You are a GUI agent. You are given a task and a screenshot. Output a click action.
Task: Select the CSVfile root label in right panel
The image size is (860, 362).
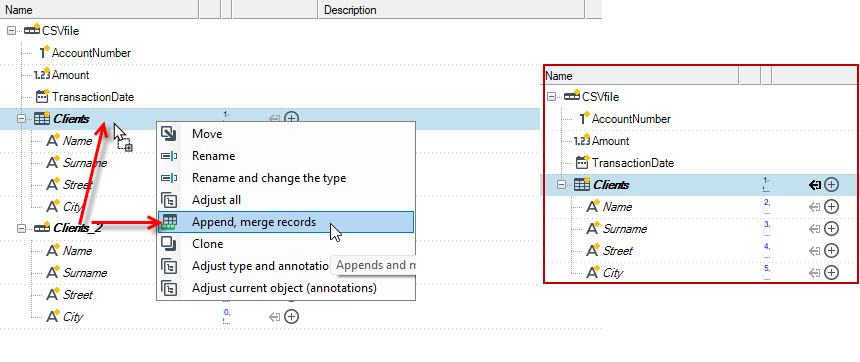(601, 97)
